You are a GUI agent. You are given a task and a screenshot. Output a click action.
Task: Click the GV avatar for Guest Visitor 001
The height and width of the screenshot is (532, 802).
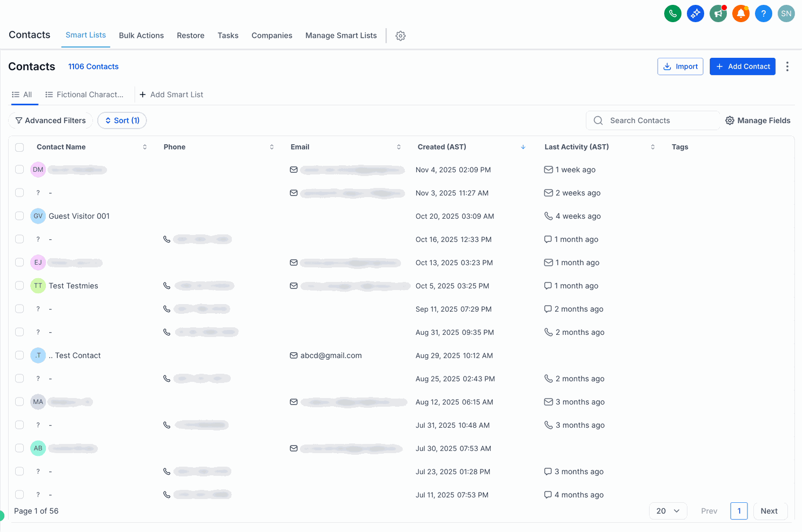38,216
